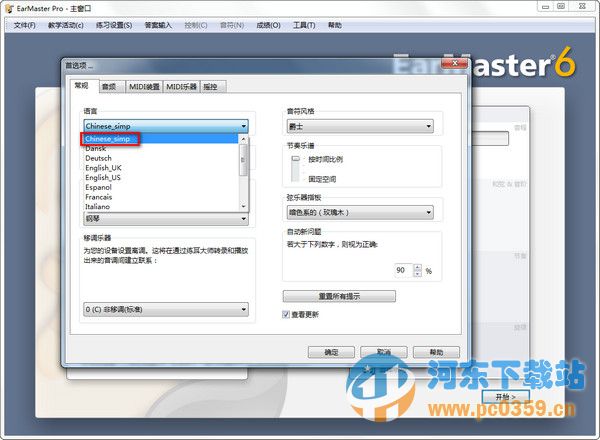Open the 教学活动(c) menu
Image resolution: width=600 pixels, height=440 pixels.
click(x=65, y=25)
